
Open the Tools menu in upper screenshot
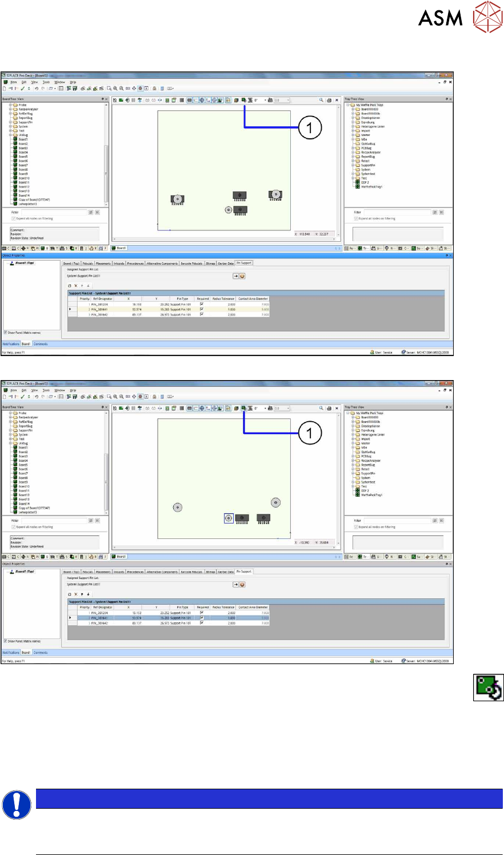coord(46,82)
